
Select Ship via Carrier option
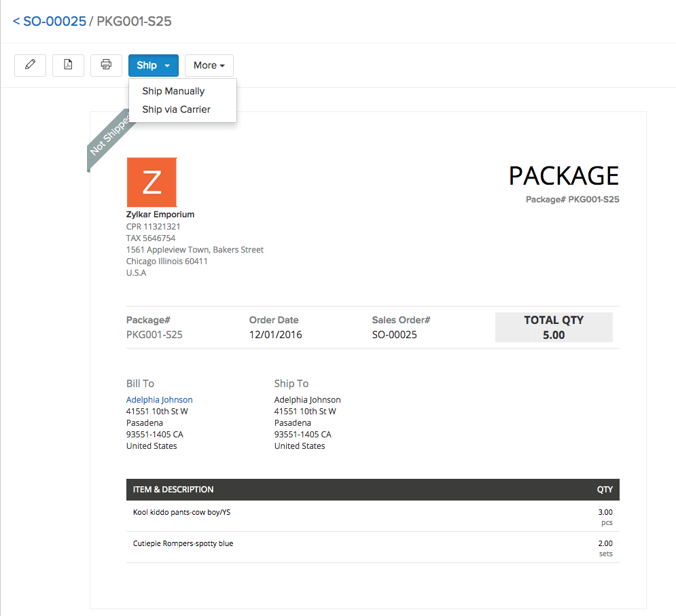tap(176, 109)
